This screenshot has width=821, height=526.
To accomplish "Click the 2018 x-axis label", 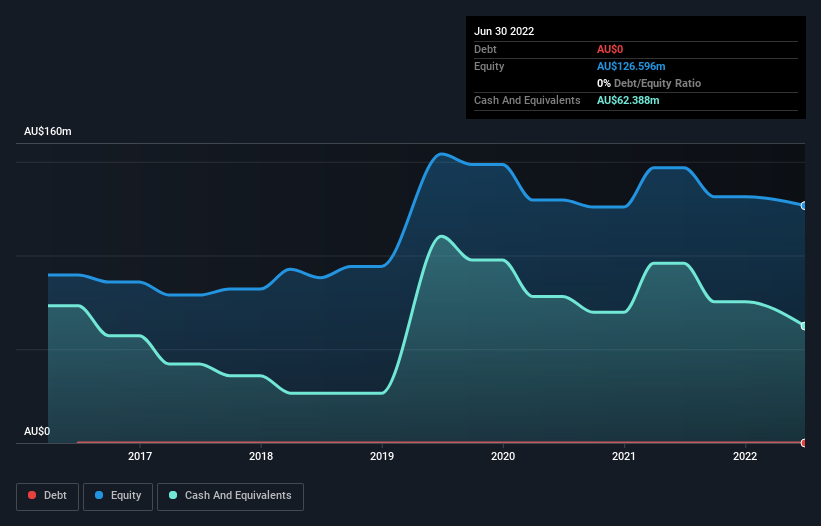I will 261,456.
